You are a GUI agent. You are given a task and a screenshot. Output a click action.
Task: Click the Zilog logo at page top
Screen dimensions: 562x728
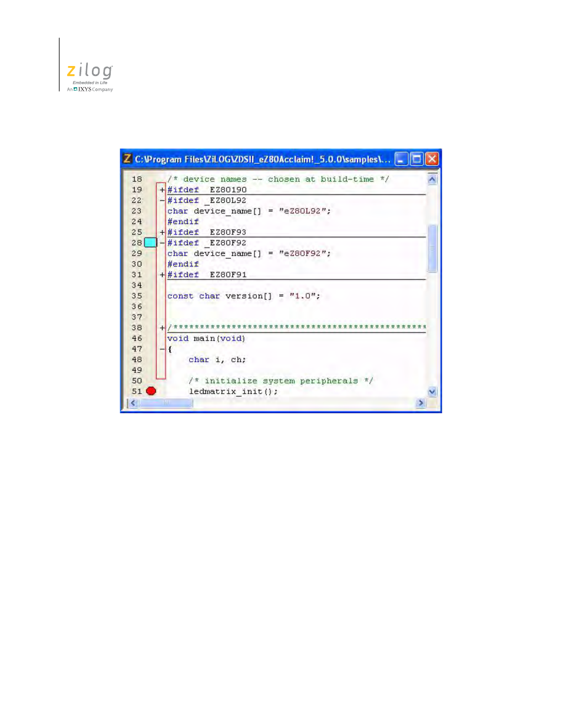90,77
